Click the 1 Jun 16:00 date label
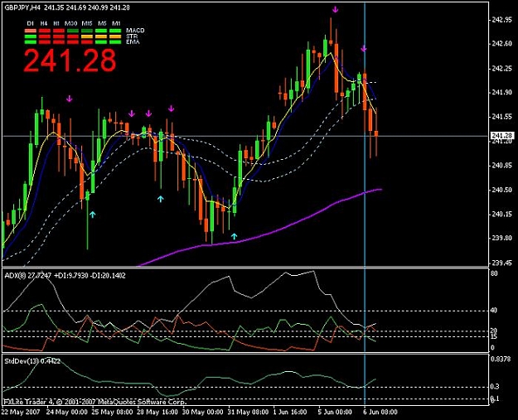This screenshot has width=518, height=420. coord(290,412)
